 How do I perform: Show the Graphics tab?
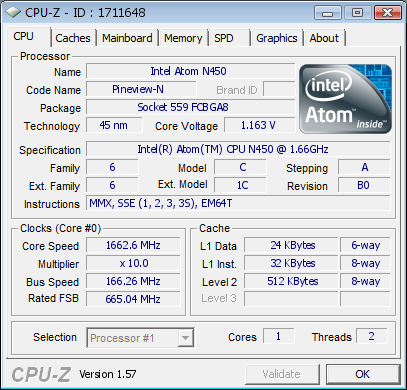point(277,38)
